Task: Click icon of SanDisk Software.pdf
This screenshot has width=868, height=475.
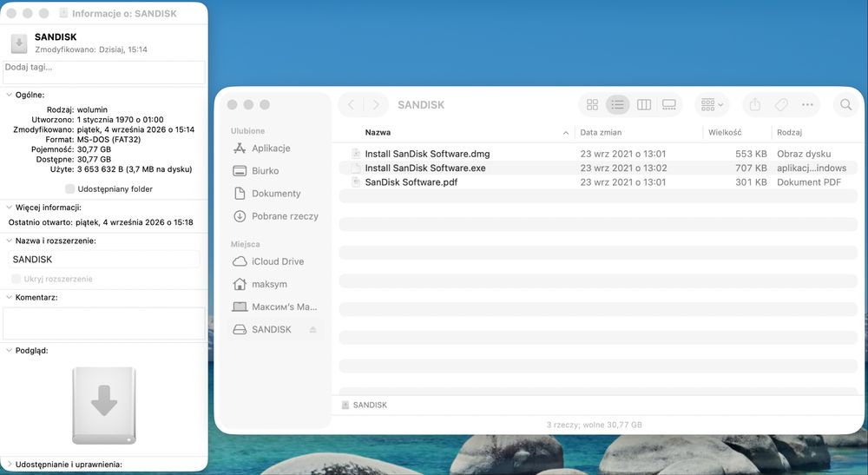Action: point(355,182)
